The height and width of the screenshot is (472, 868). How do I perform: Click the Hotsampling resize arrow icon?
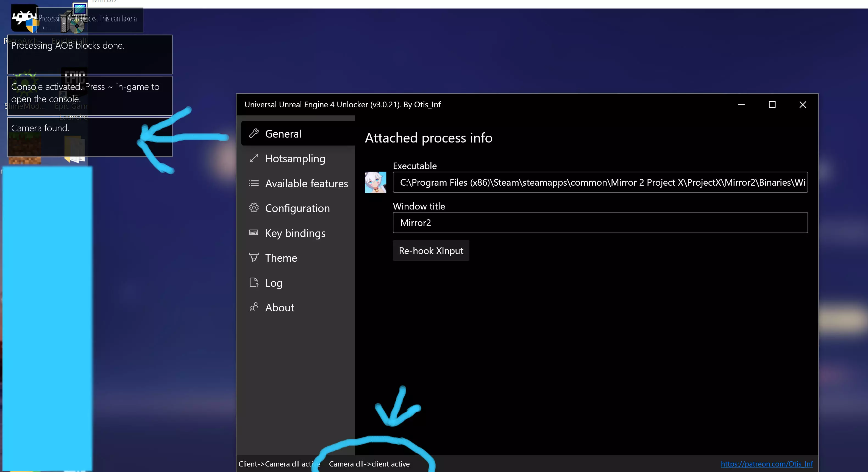tap(254, 158)
